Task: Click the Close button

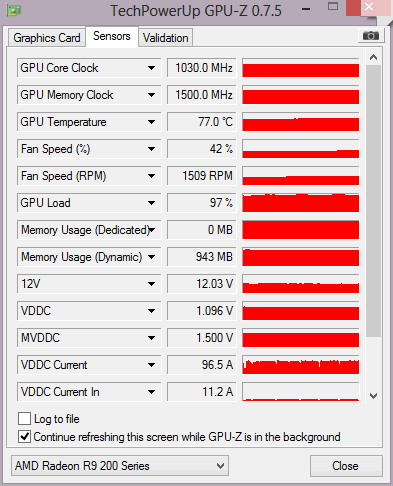Action: coord(346,466)
